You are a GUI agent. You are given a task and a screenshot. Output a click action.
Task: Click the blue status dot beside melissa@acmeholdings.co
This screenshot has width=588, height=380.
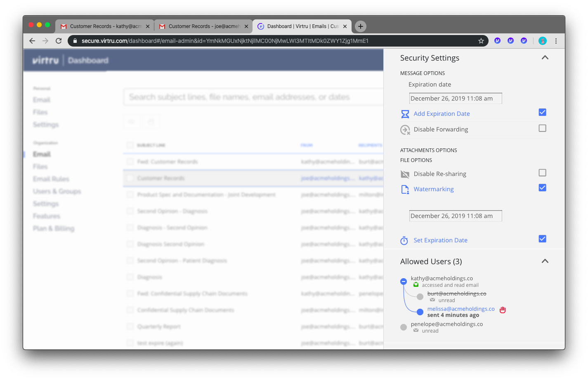tap(420, 312)
